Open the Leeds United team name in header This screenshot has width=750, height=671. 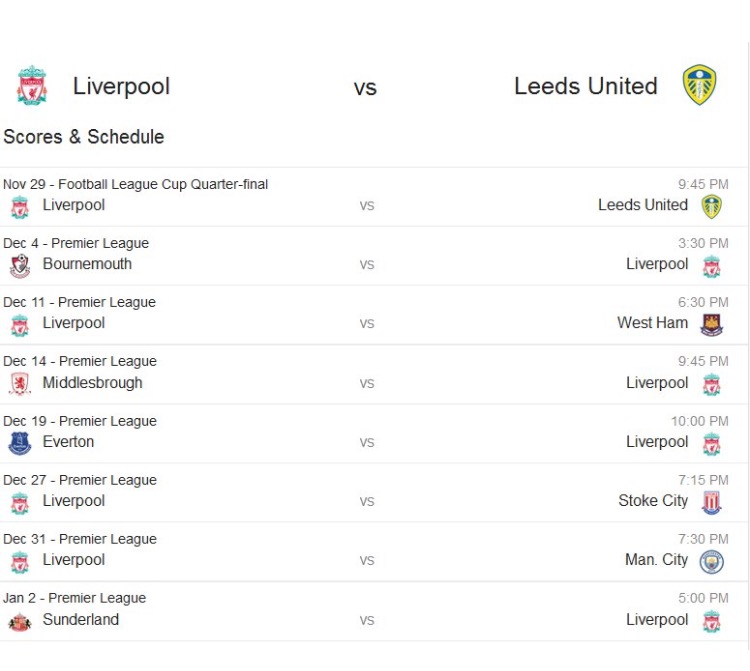coord(585,86)
